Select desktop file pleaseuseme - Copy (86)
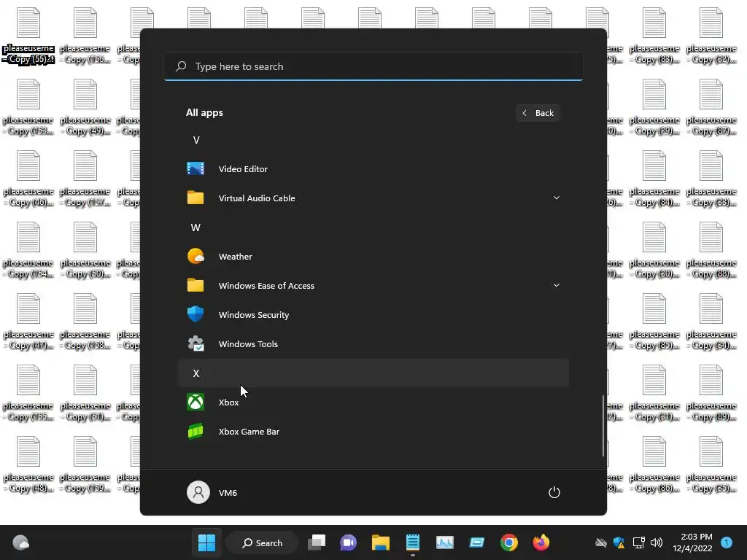The image size is (747, 560). pos(654,464)
